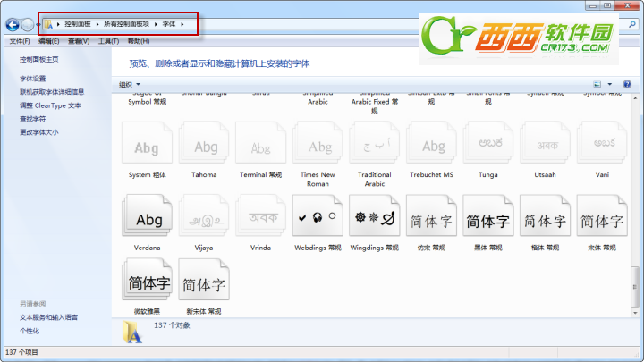
Task: Click the view mode icon in toolbar
Action: 597,84
